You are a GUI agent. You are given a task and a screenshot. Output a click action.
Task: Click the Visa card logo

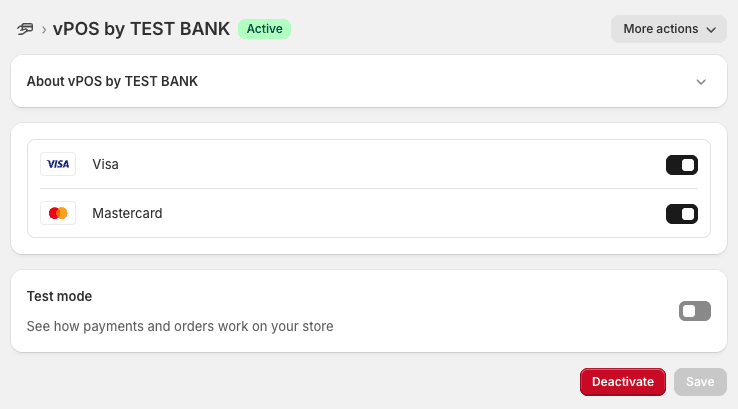point(58,164)
